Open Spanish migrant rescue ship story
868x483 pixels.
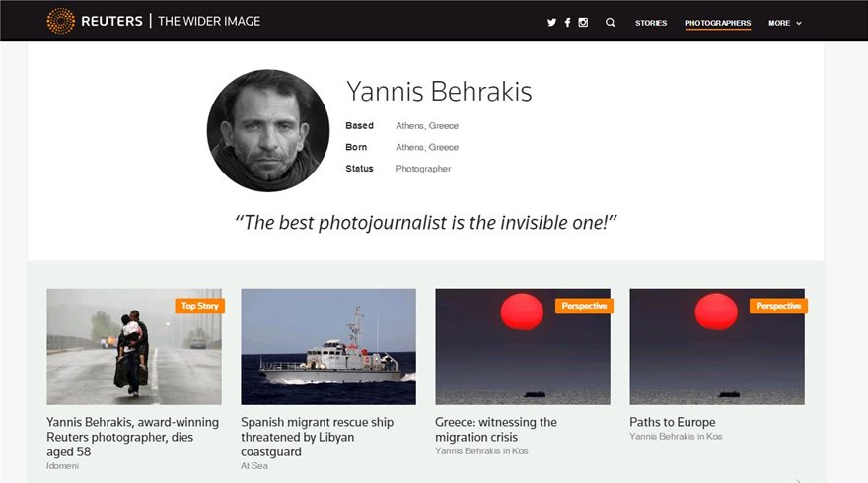click(x=317, y=437)
